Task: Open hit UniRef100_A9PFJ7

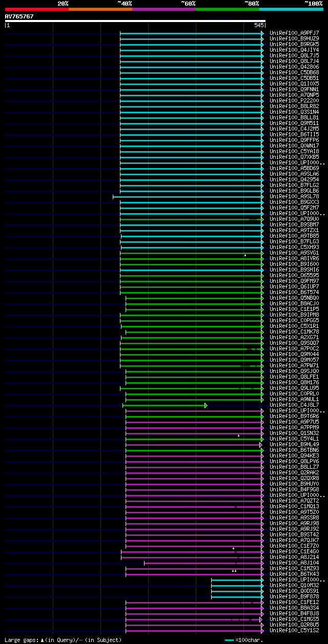Action: 294,33
